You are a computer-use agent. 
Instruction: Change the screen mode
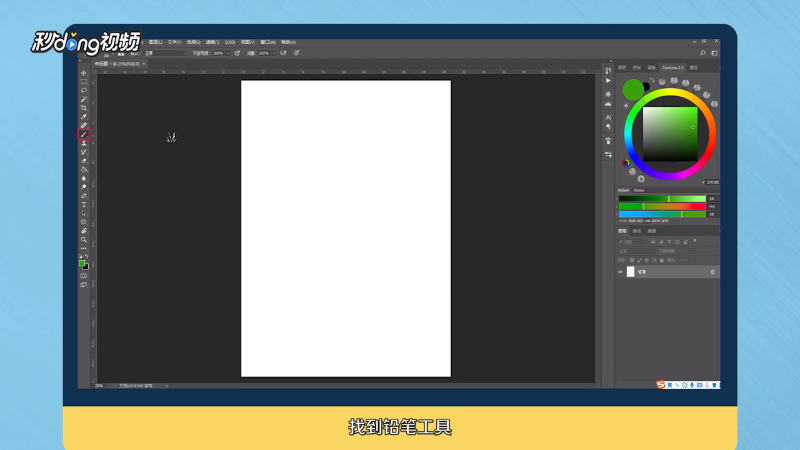point(84,285)
